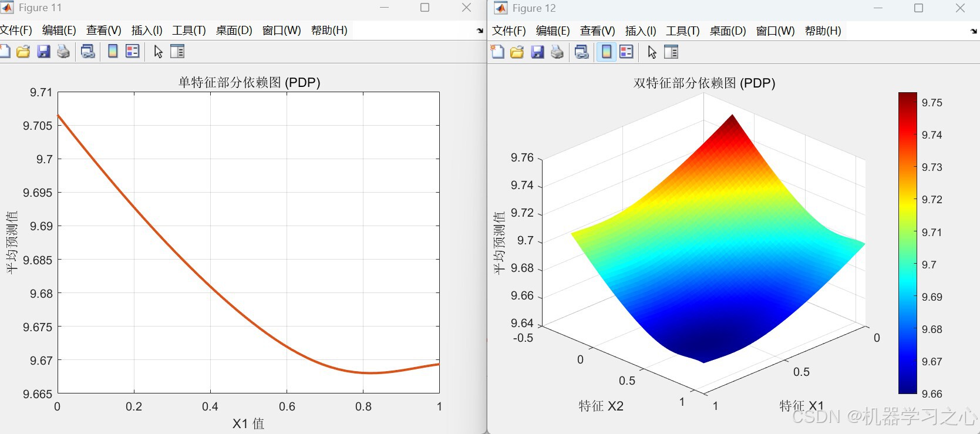Toggle Insert Legend in Figure 12 toolbar
980x434 pixels.
pos(627,52)
